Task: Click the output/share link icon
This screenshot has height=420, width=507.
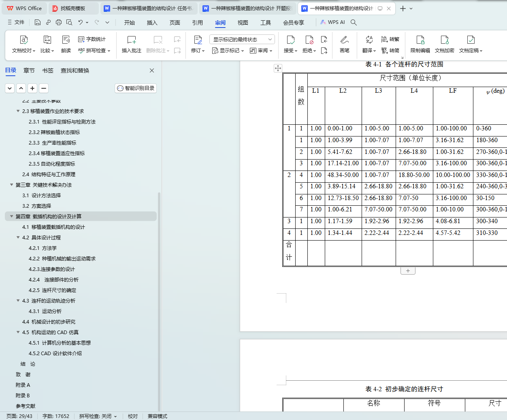Action: tap(48, 22)
